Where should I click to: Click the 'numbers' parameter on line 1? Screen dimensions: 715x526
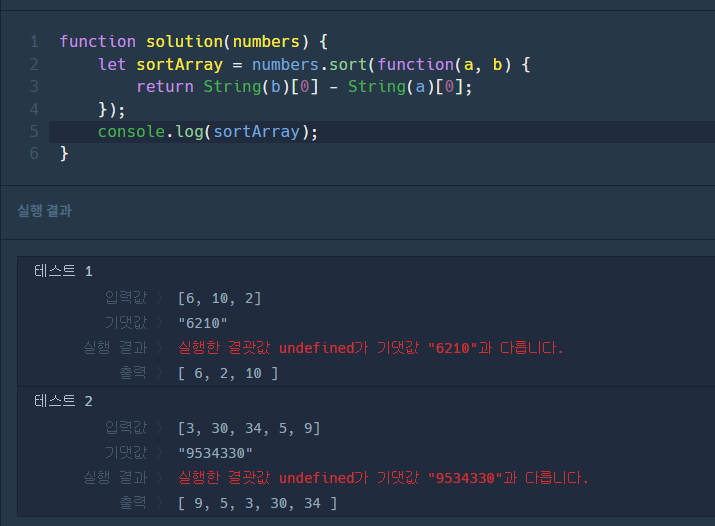(x=266, y=42)
